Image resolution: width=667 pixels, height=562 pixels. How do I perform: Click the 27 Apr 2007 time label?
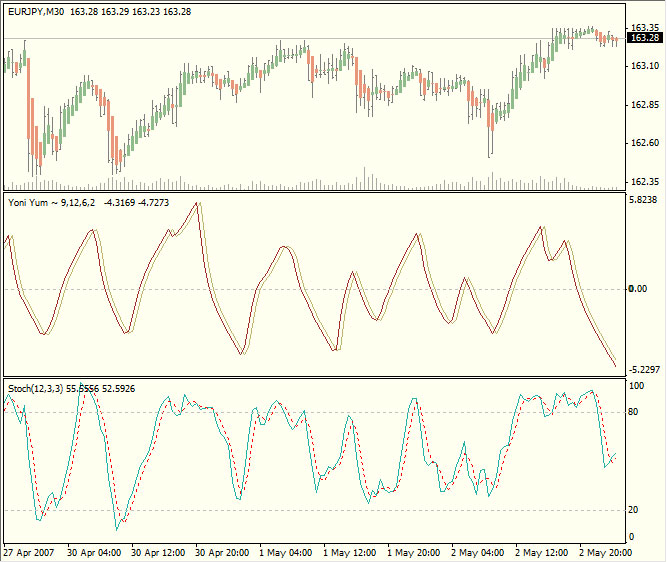tap(29, 553)
